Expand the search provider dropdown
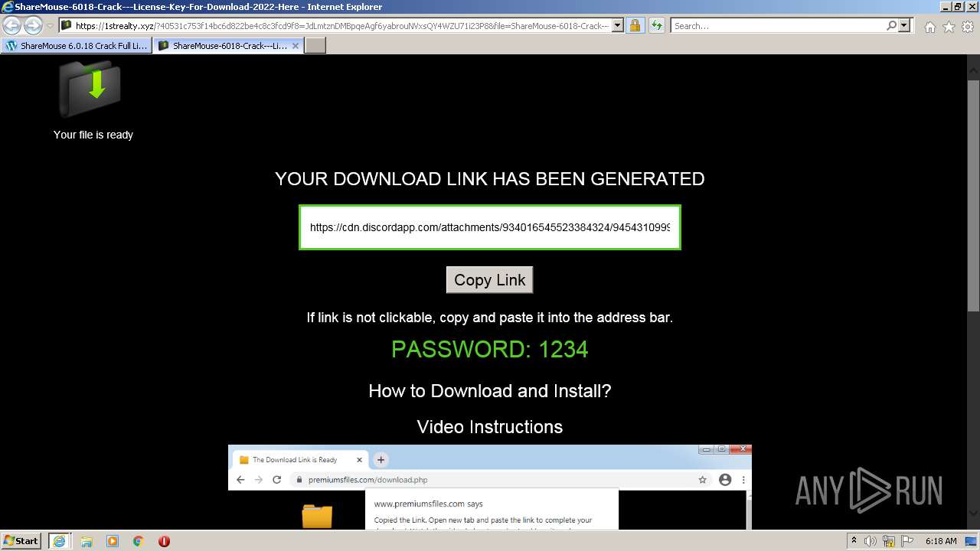 904,26
